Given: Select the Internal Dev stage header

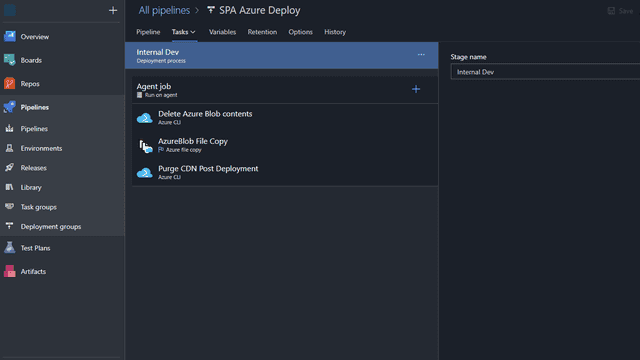Looking at the screenshot, I should pos(282,55).
